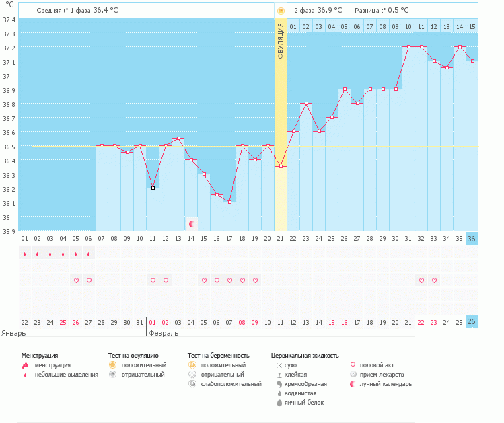Click the moon calendar icon on cycle day 14

[x=192, y=224]
